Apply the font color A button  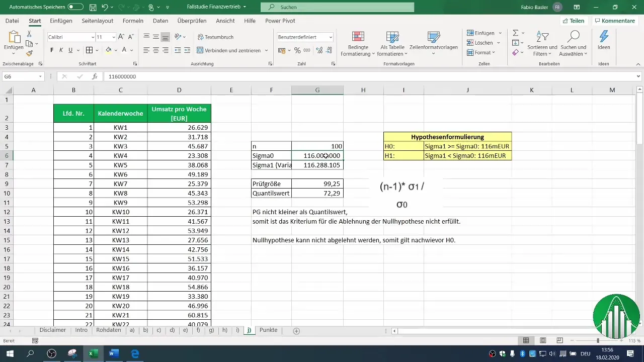tap(124, 50)
